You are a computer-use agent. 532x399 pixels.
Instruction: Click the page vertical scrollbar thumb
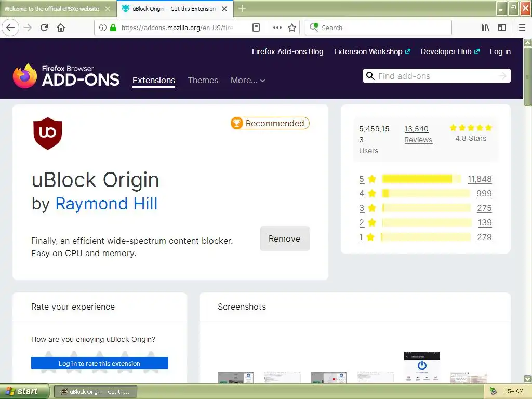coord(528,77)
